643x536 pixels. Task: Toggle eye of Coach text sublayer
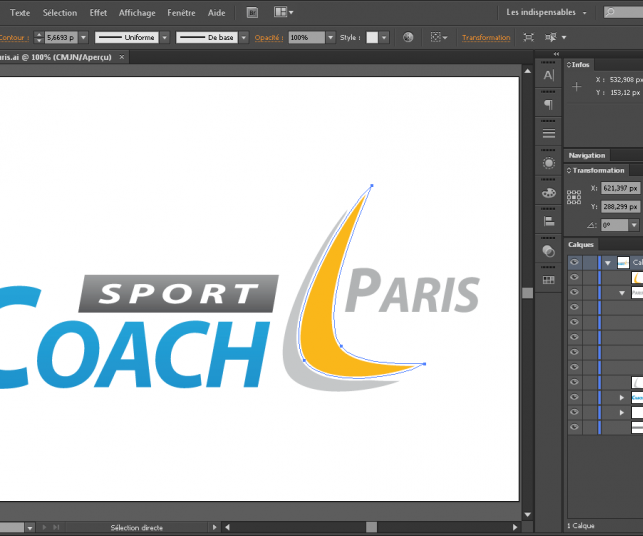tap(575, 397)
